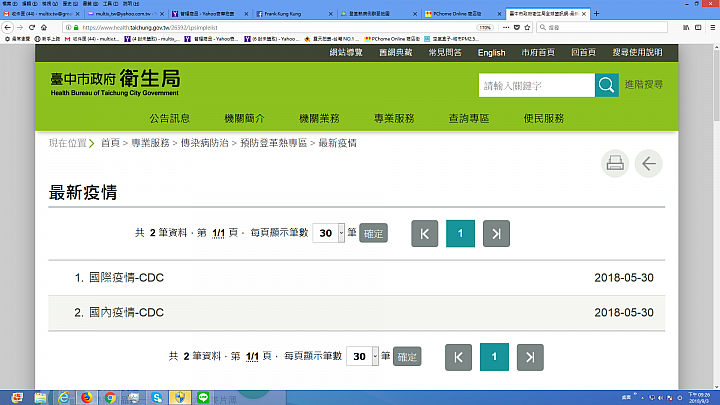This screenshot has height=405, width=720.
Task: Click the 網站導覽 sitemap link
Action: click(x=346, y=53)
